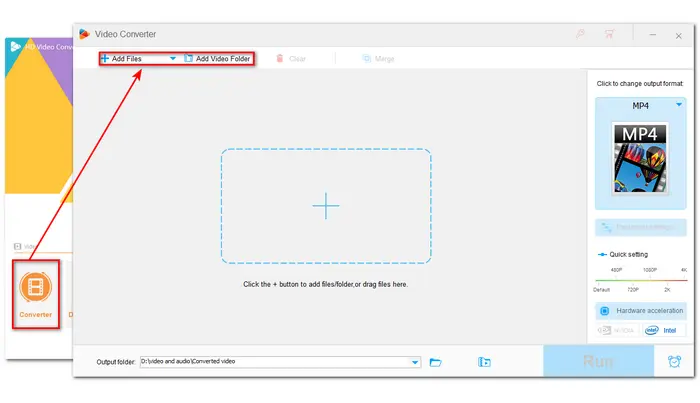This screenshot has height=403, width=700.
Task: Click the shopping cart icon in title bar
Action: (x=609, y=34)
